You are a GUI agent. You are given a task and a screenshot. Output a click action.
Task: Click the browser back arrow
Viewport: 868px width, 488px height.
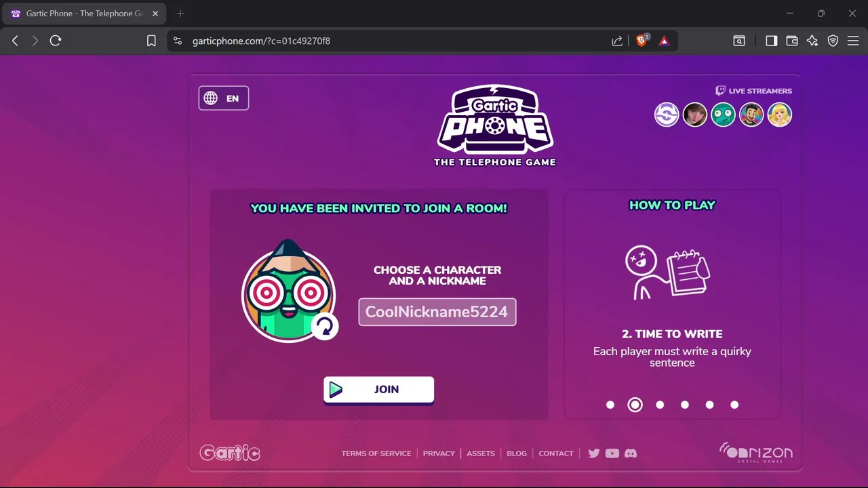[x=15, y=41]
